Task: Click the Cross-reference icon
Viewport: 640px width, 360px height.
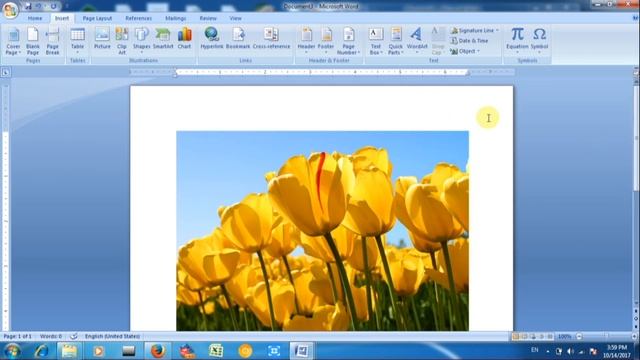Action: click(271, 39)
